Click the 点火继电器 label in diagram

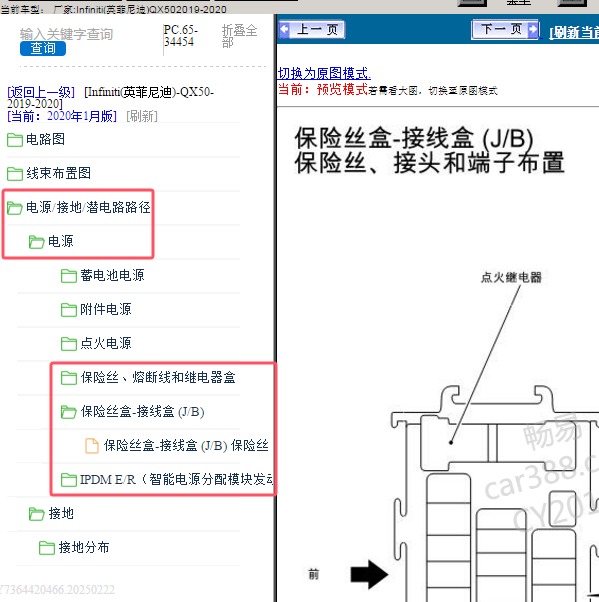[511, 278]
